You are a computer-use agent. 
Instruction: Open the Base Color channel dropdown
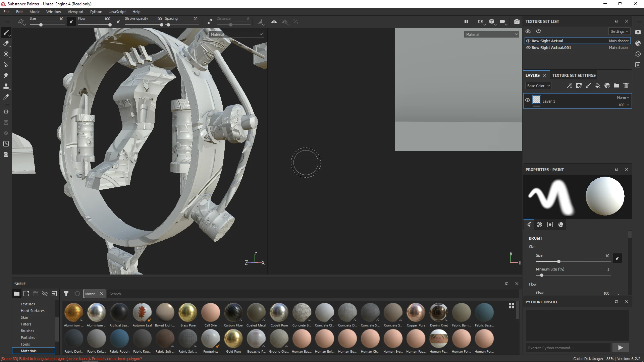538,86
